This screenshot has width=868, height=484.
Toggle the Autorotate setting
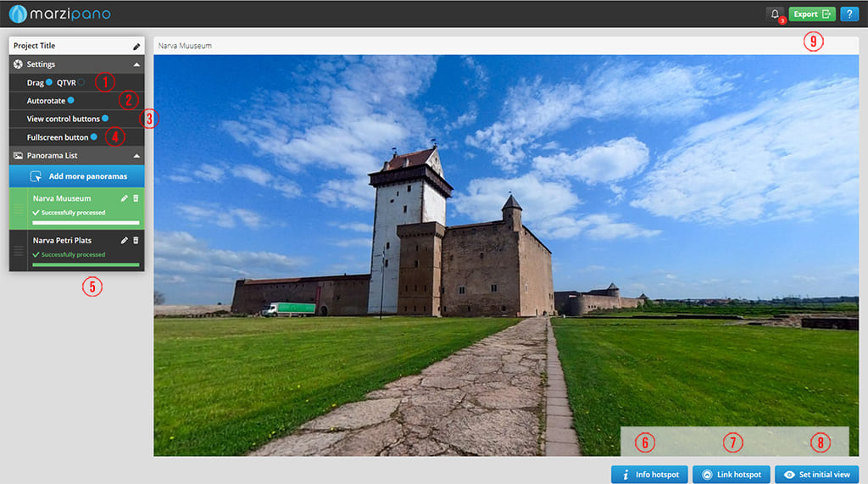71,101
